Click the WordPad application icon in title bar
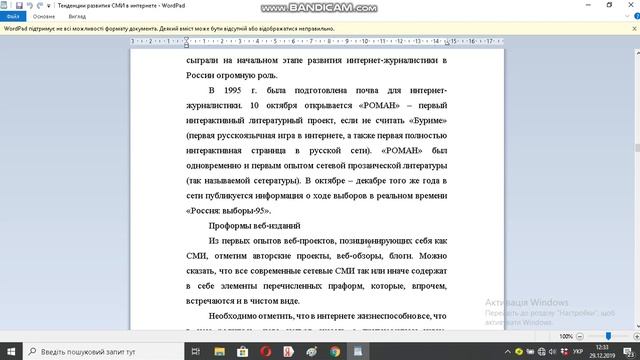 [4, 5]
